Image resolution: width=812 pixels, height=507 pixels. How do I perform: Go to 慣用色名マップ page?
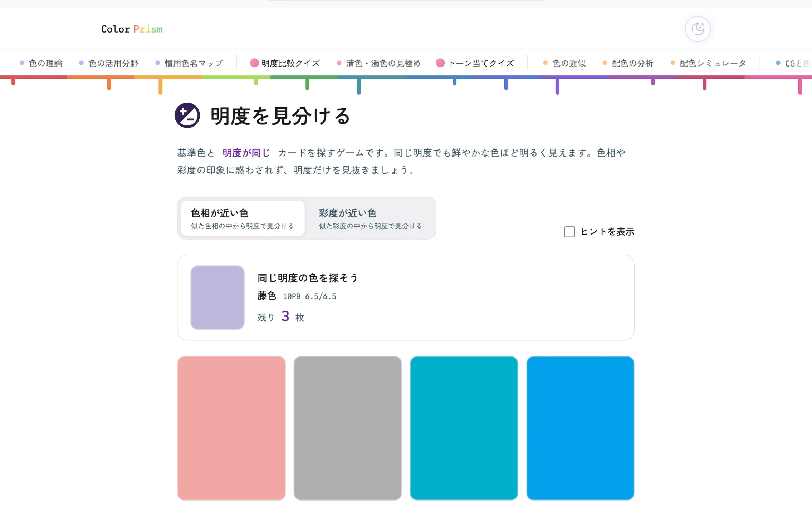(189, 63)
